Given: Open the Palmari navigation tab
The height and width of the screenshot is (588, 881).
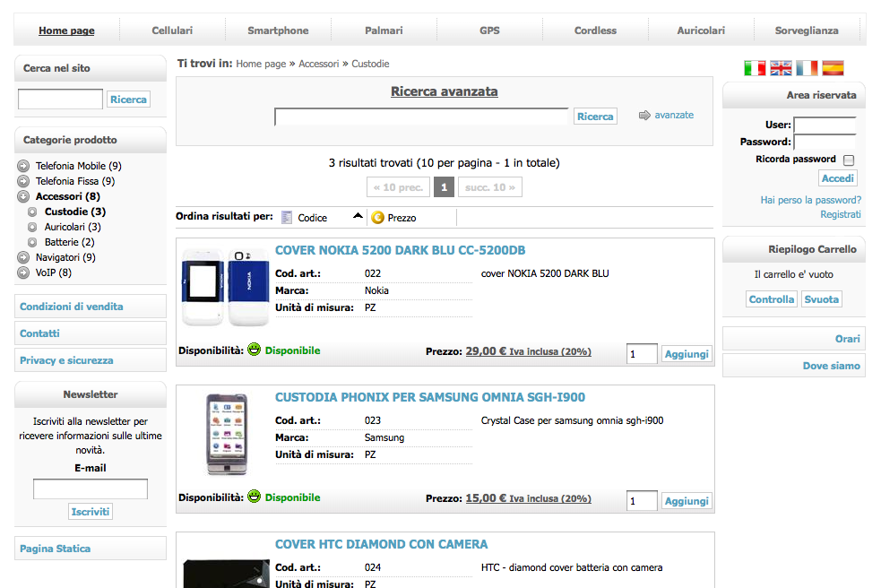Looking at the screenshot, I should coord(384,30).
